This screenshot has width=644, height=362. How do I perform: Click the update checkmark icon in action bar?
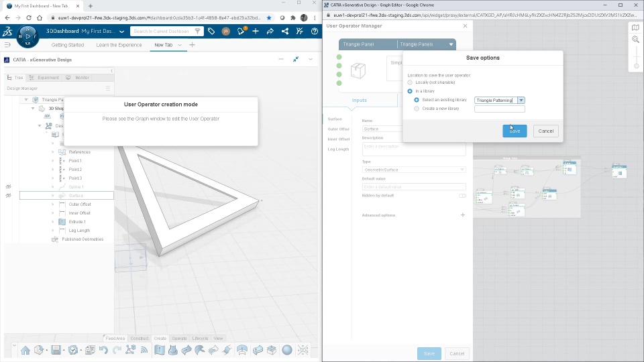[73, 350]
